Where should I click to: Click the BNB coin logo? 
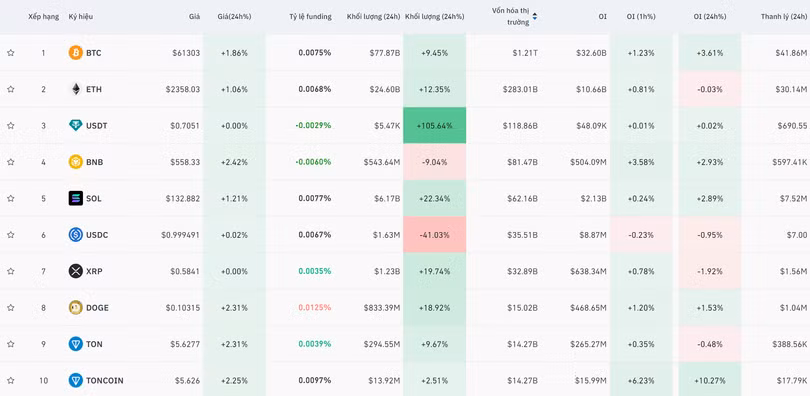click(75, 162)
